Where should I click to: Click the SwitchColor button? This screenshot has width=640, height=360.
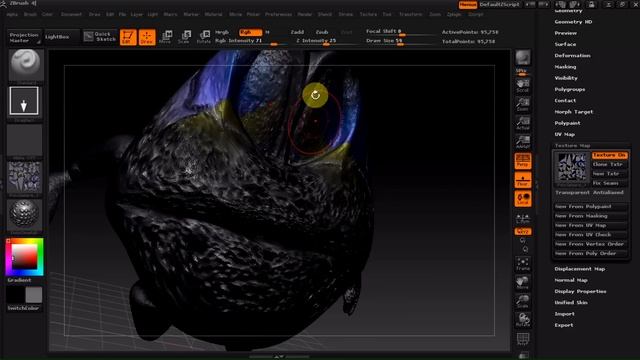coord(24,308)
